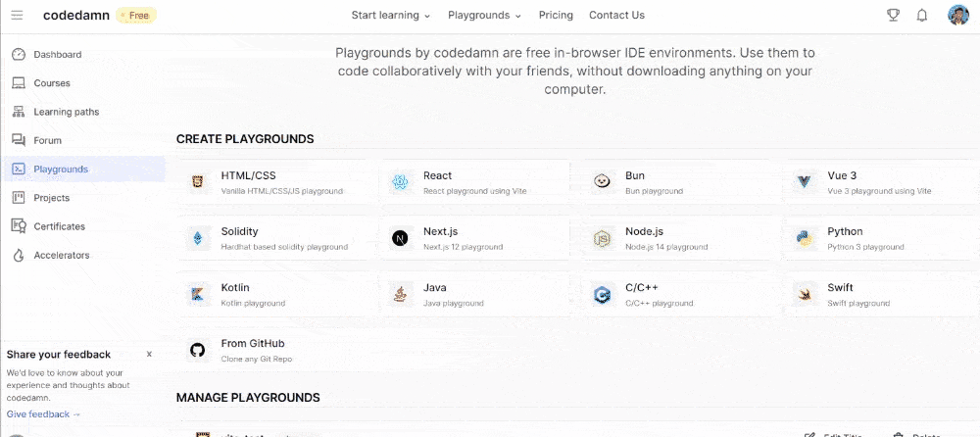980x437 pixels.
Task: Click the Forum chat bubbles icon
Action: click(x=18, y=141)
